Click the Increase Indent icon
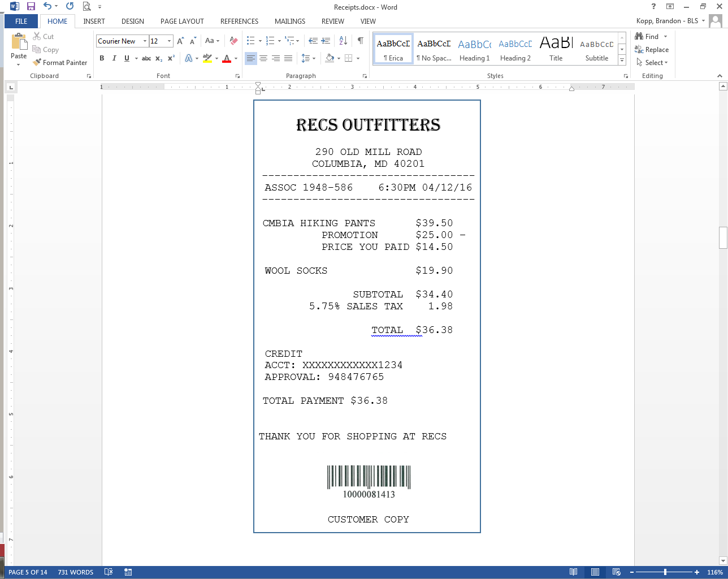The image size is (728, 579). [326, 41]
